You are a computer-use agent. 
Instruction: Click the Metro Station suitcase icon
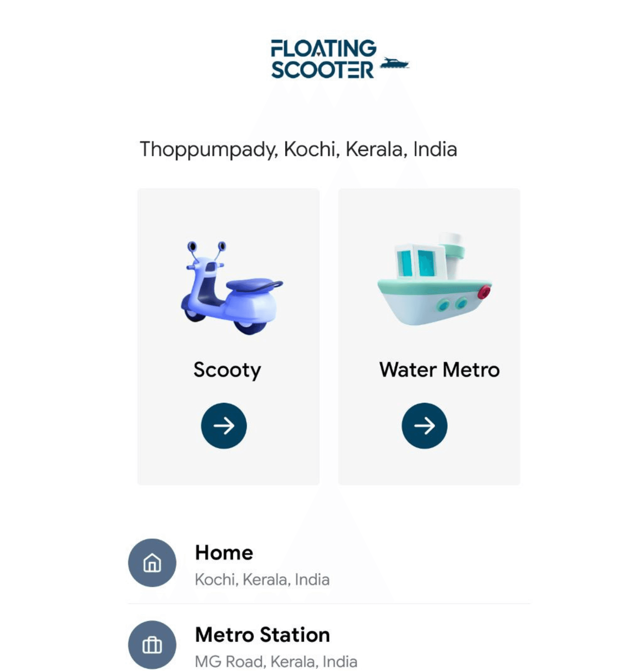pos(152,644)
